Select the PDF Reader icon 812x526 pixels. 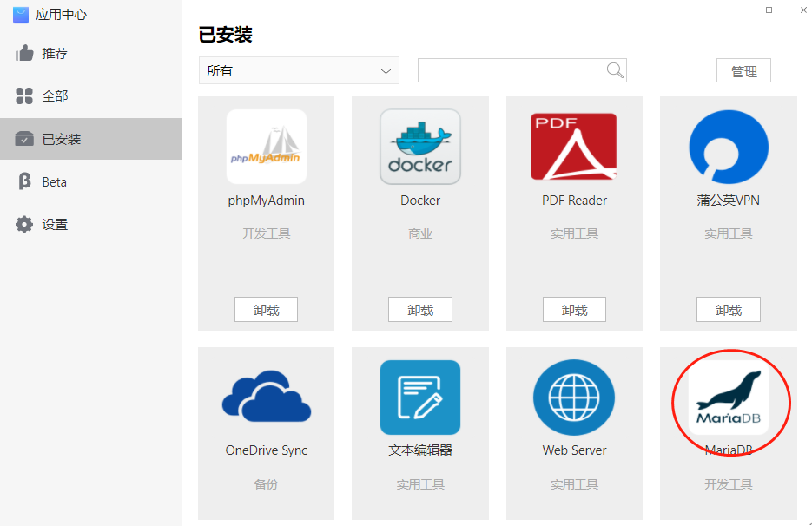point(574,146)
